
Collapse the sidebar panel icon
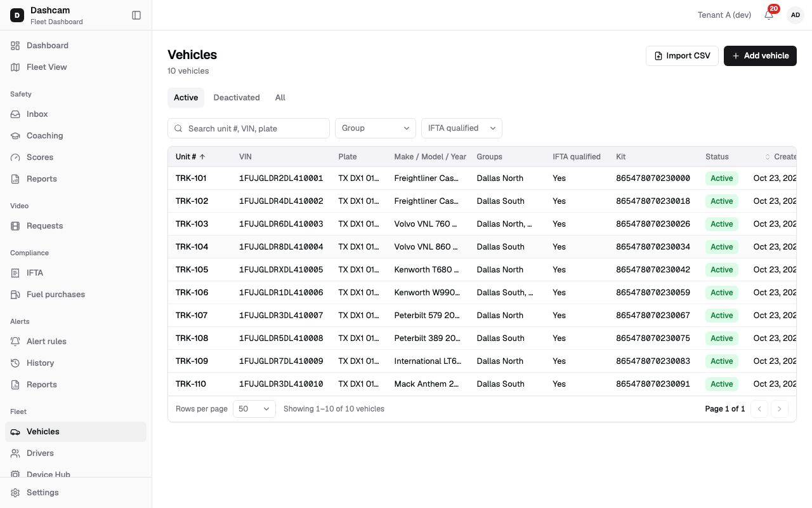[136, 15]
